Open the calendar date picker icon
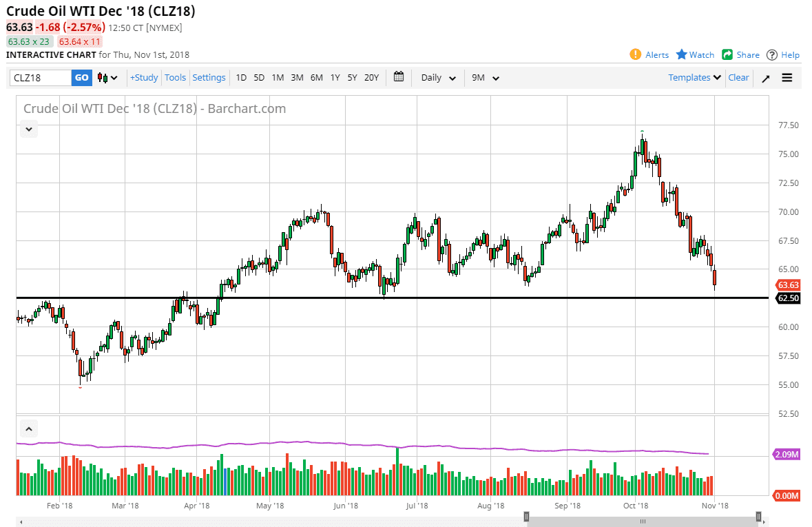The height and width of the screenshot is (527, 812). pyautogui.click(x=398, y=78)
